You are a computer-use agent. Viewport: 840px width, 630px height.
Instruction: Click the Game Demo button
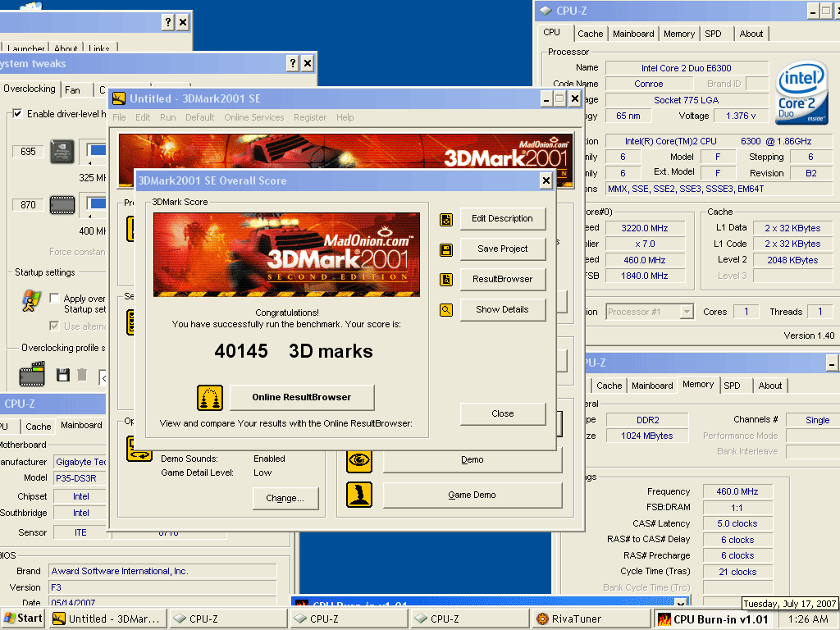tap(472, 495)
